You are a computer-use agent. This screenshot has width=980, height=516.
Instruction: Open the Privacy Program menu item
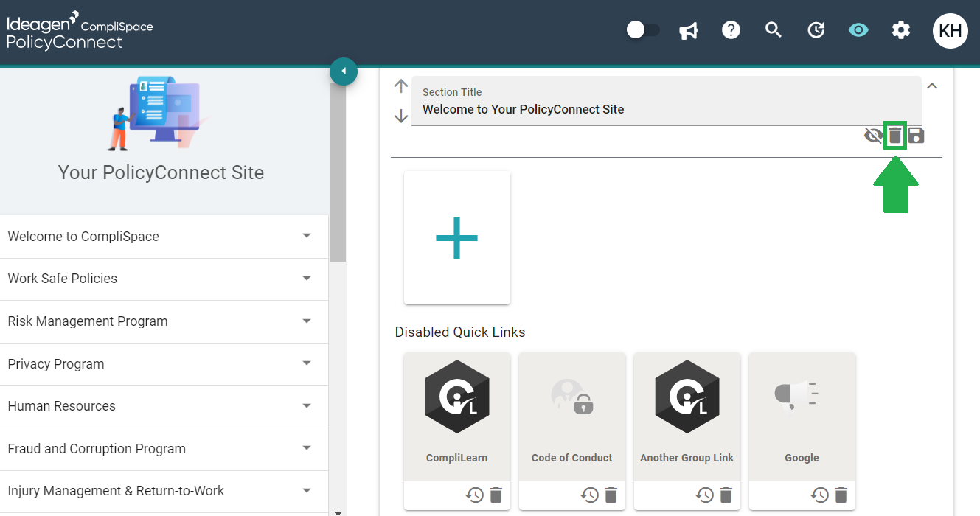(164, 364)
